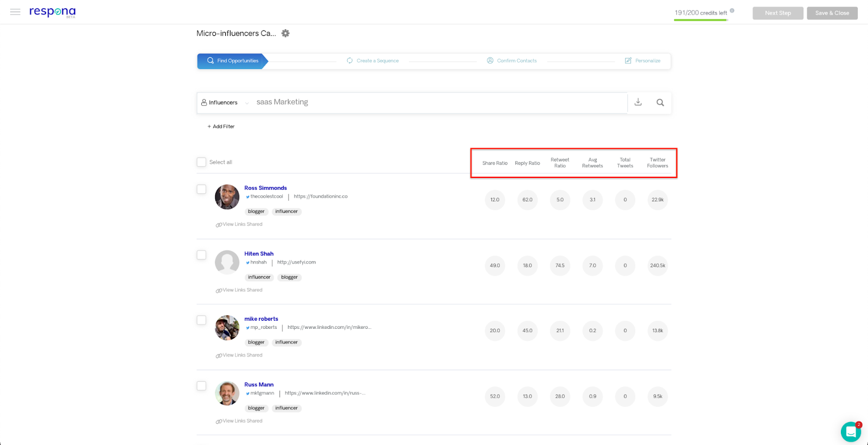Open campaign settings gear icon
Image resolution: width=868 pixels, height=445 pixels.
285,33
